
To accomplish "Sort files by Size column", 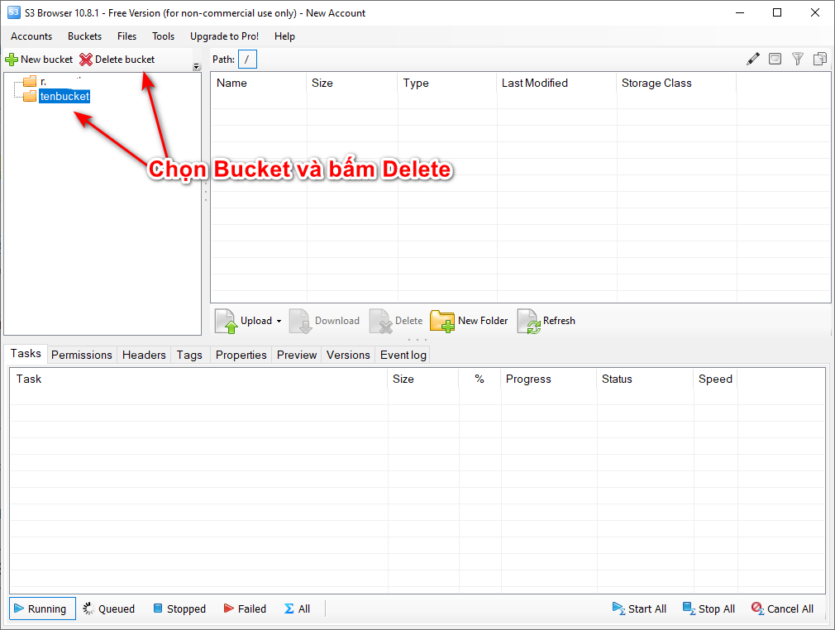I will (352, 83).
